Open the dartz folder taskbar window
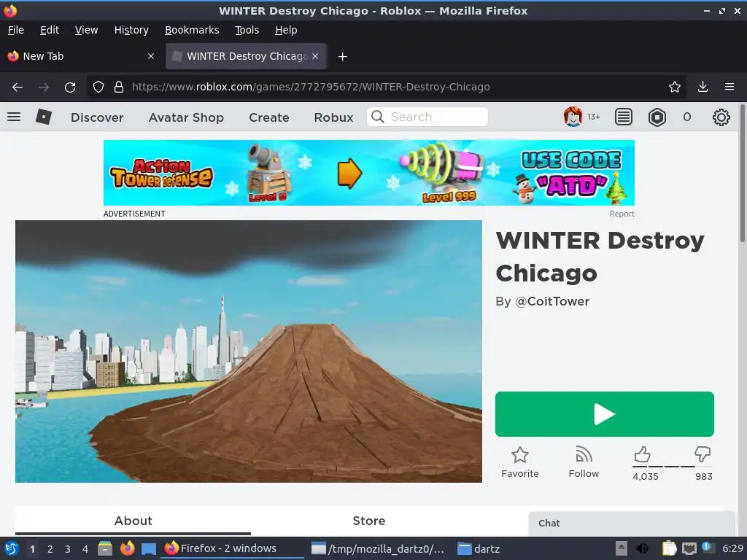The width and height of the screenshot is (747, 560). click(479, 548)
